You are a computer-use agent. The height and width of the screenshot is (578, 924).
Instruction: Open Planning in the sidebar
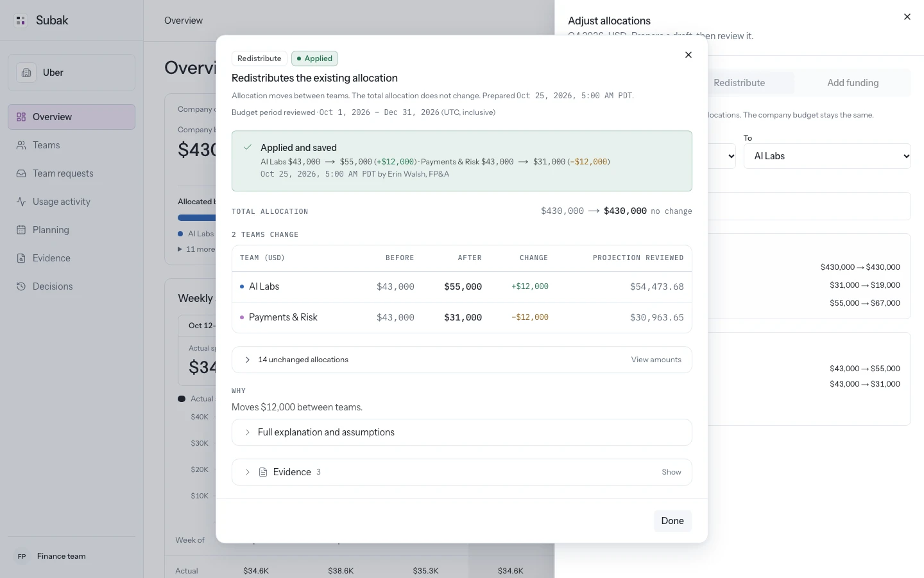pos(71,230)
